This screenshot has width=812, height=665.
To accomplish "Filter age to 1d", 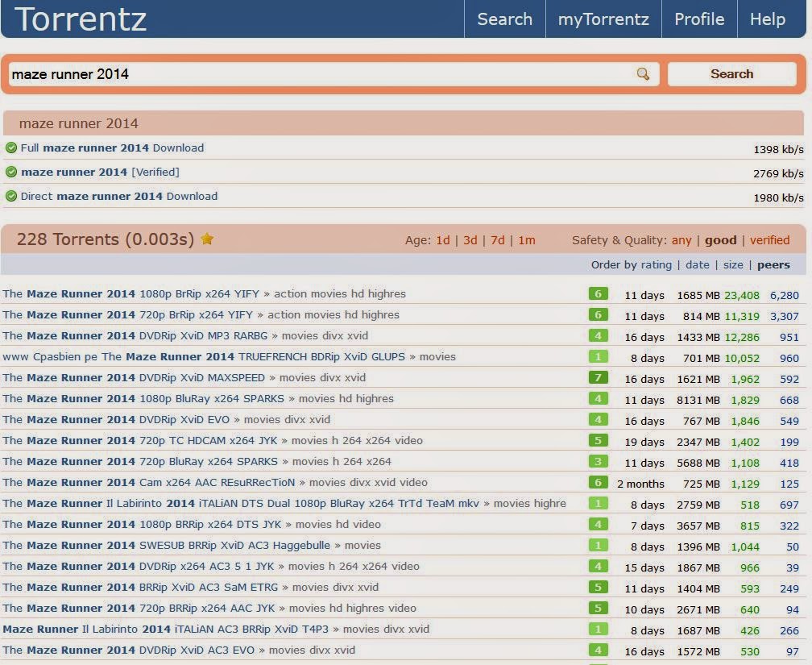I will (443, 240).
